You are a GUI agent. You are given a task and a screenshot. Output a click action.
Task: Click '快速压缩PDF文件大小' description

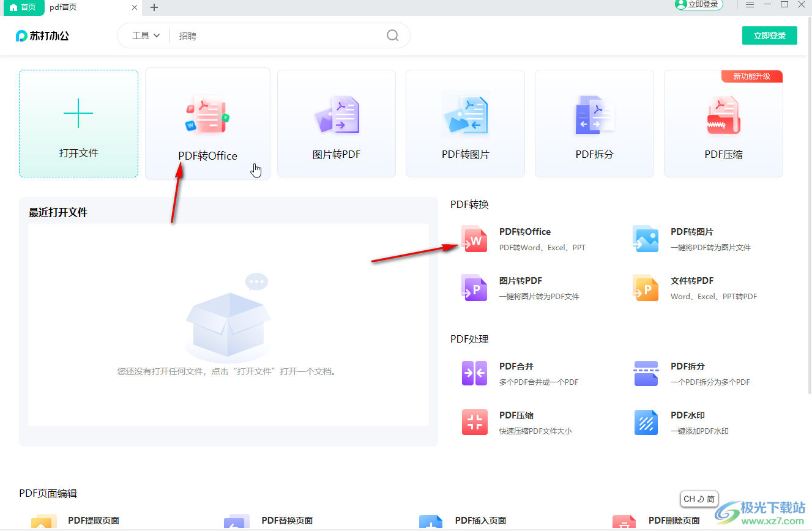(x=535, y=431)
